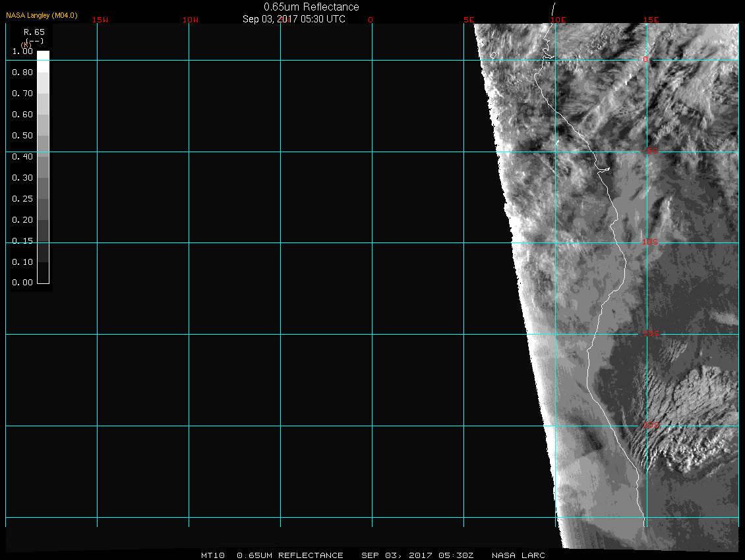
Task: Select the Sep 03, 2017 05:30 UTC timestamp
Action: (294, 19)
